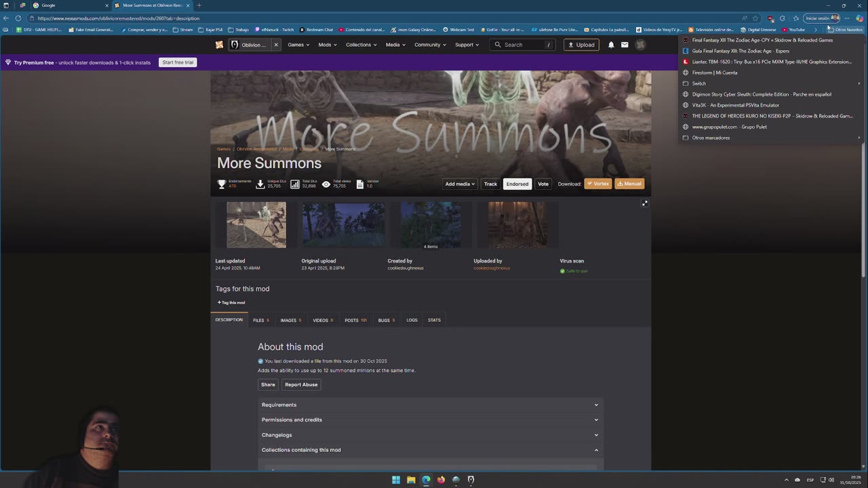Collapse Collections containing this mod section

click(431, 450)
